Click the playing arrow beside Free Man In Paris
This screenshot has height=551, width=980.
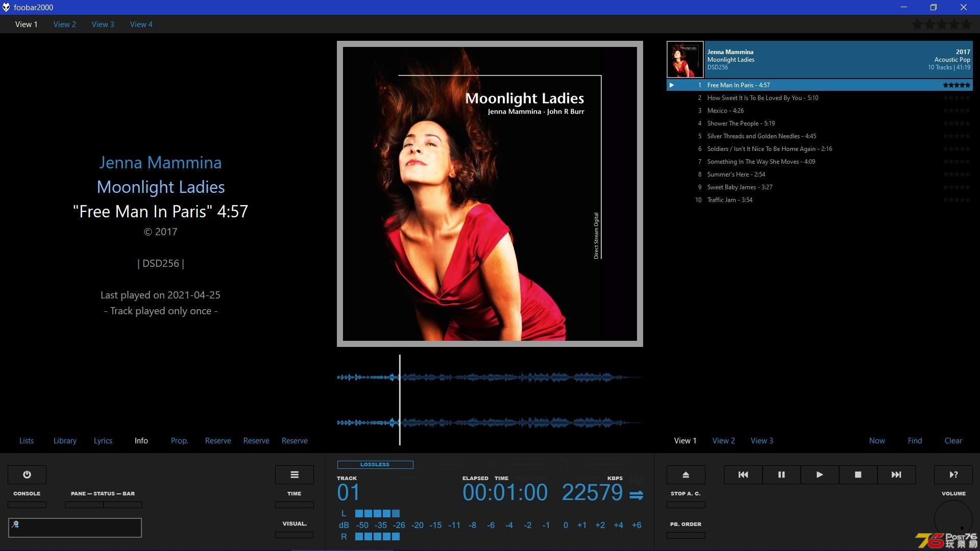pyautogui.click(x=672, y=85)
